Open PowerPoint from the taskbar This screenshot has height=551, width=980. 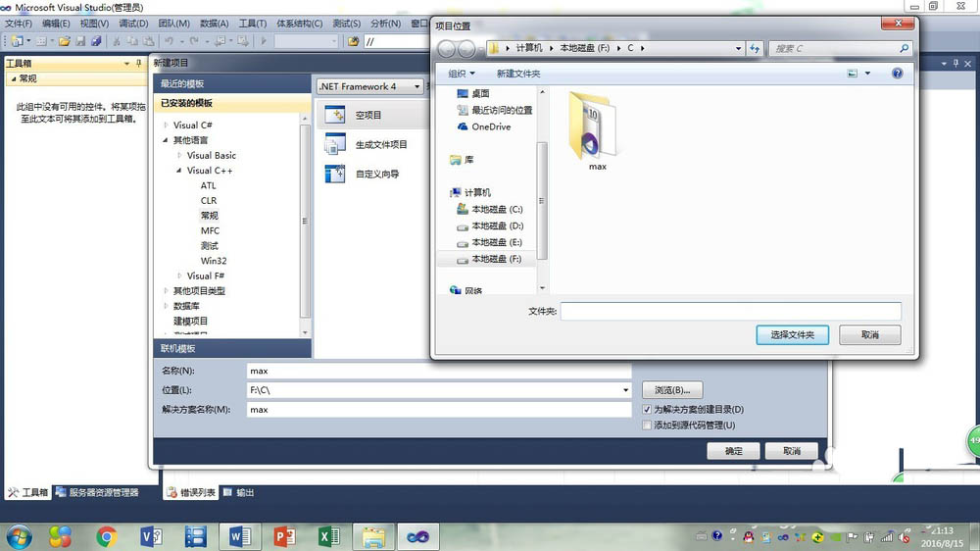[284, 536]
